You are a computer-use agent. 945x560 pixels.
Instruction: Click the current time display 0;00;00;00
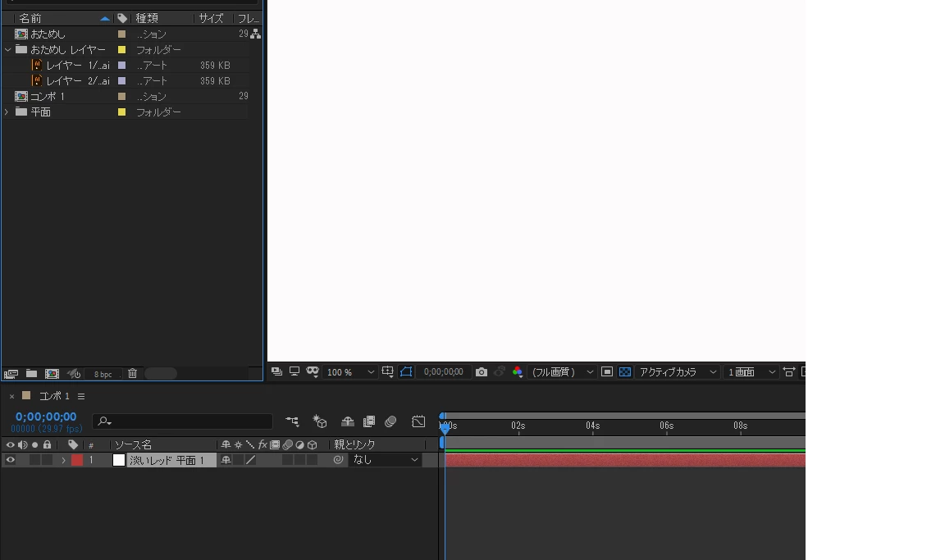point(46,417)
